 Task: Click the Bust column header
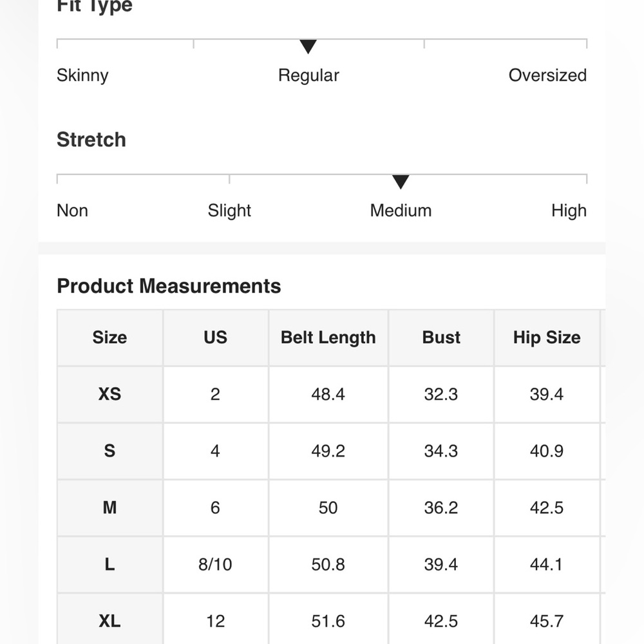[x=441, y=337]
